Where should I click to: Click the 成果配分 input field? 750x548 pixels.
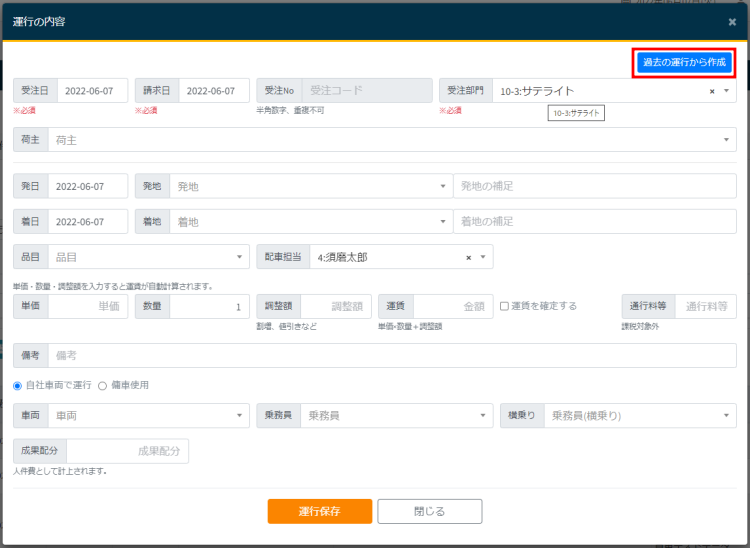[x=127, y=451]
